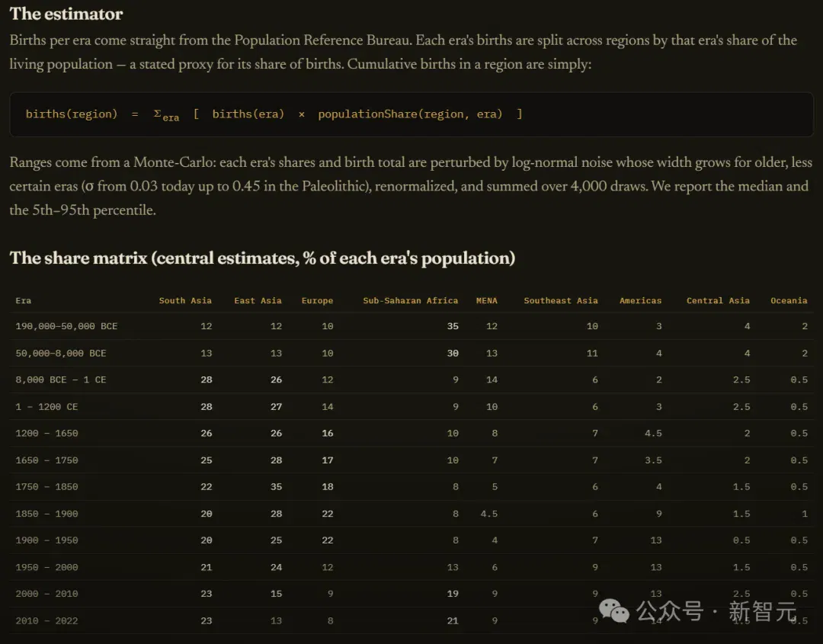Screen dimensions: 823x644
Task: Select the 2010 – 2022 era row label
Action: 46,620
